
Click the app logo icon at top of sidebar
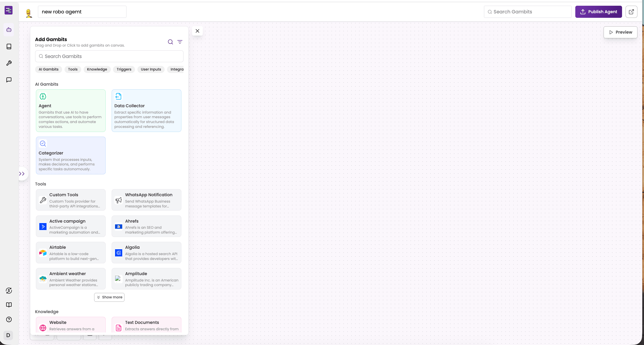9,10
